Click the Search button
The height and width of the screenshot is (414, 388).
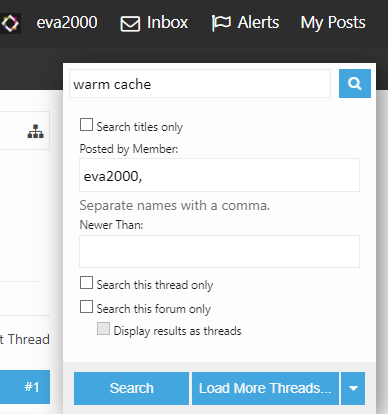pos(131,388)
